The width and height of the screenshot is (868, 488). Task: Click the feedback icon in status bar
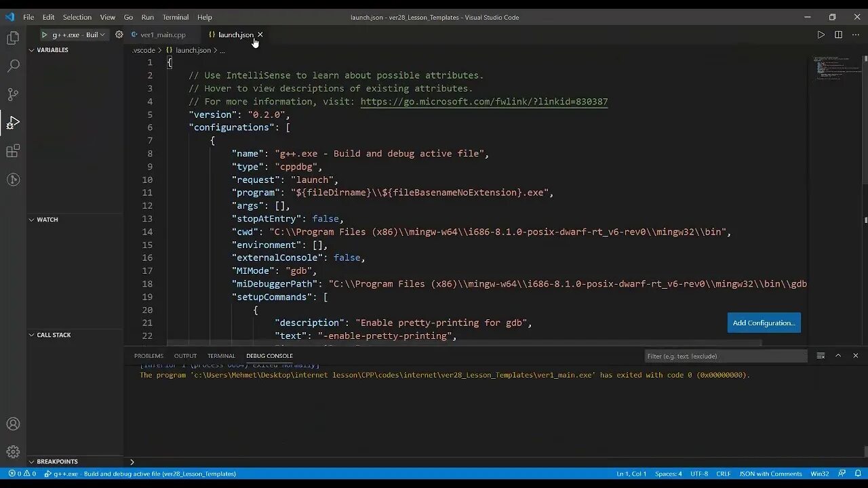(x=842, y=474)
